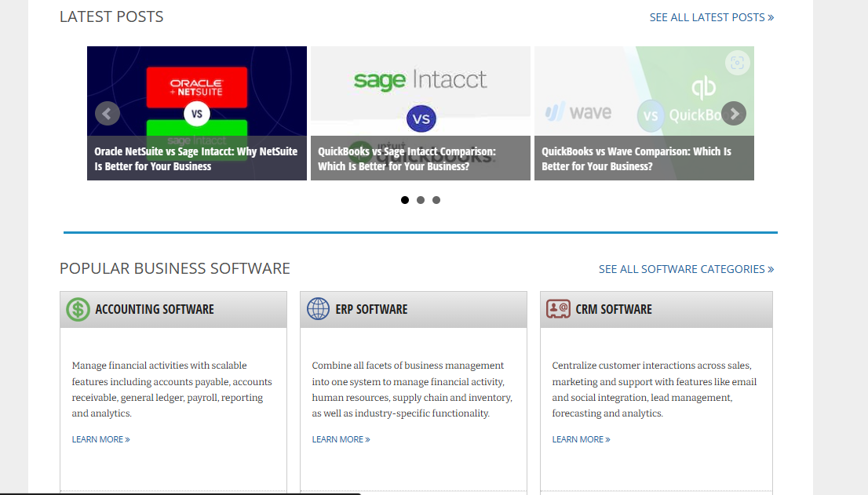Select the first carousel pagination dot
The height and width of the screenshot is (495, 868).
coord(405,200)
